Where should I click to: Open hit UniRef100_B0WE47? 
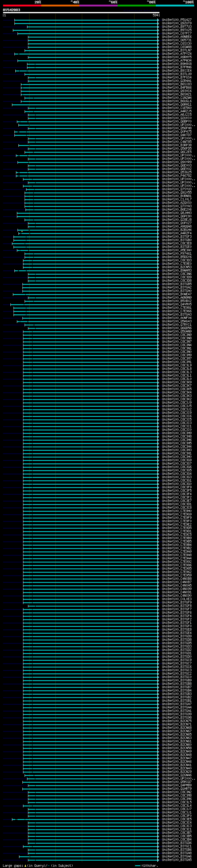tap(177, 294)
